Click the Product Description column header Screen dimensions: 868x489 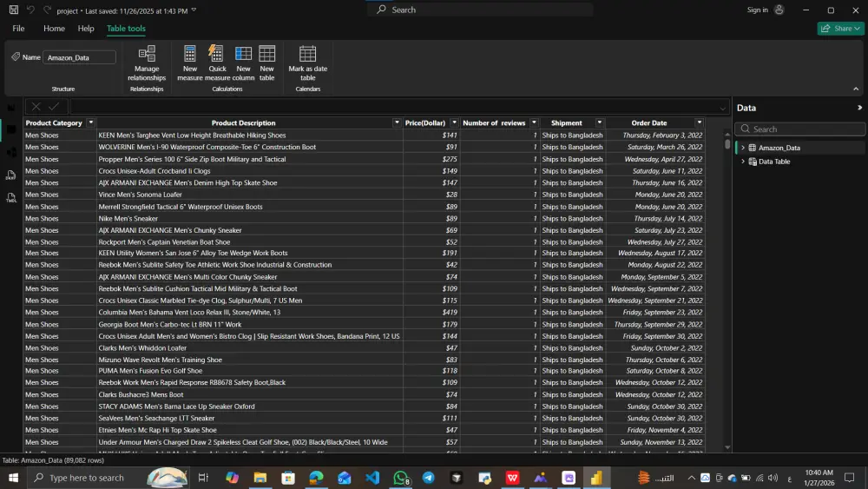tap(244, 123)
